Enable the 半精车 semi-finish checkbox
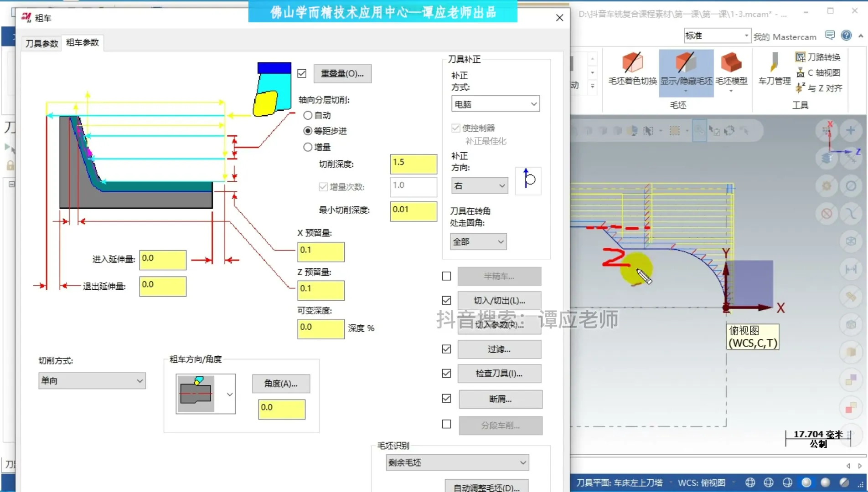The width and height of the screenshot is (868, 492). click(x=446, y=276)
